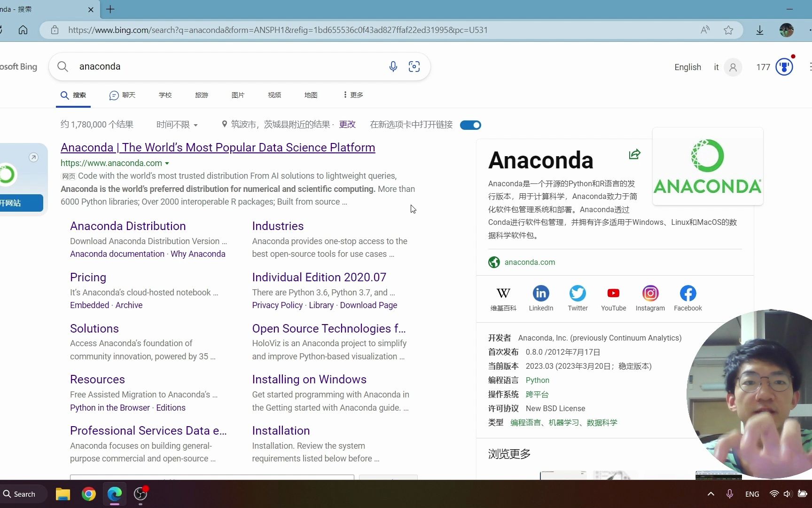Switch to the Travel tab (旅游)
Viewport: 812px width, 508px height.
(202, 95)
